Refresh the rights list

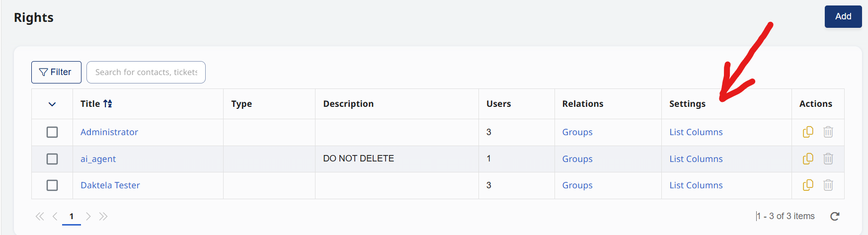[835, 216]
